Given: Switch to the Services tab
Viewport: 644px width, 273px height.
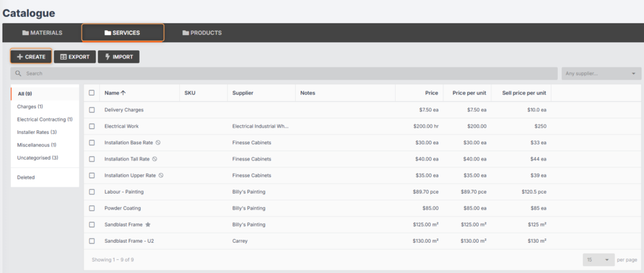Looking at the screenshot, I should click(123, 33).
